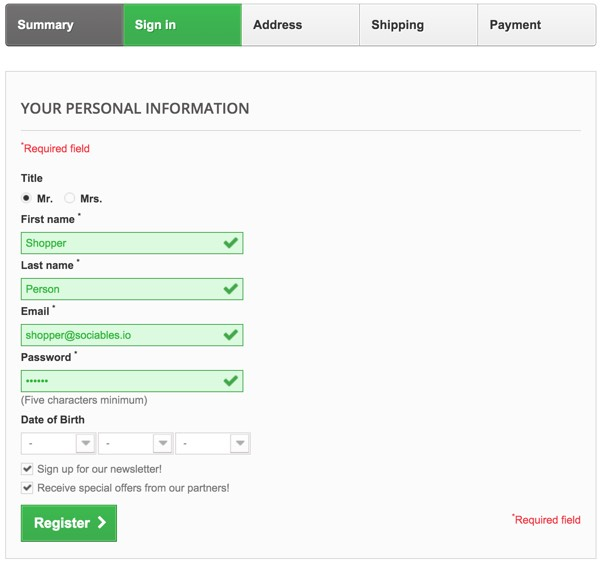Open the middle Date of Birth dropdown
This screenshot has height=565, width=600.
135,443
